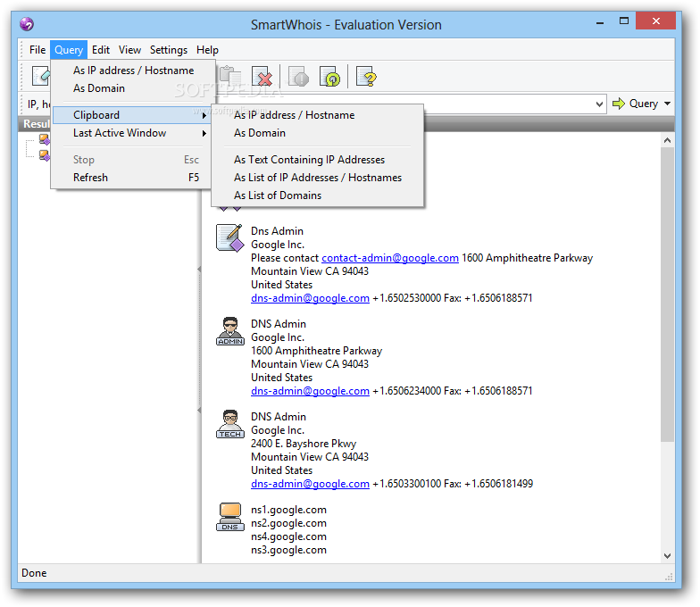
Task: Click the DNS name servers computer icon
Action: [230, 517]
